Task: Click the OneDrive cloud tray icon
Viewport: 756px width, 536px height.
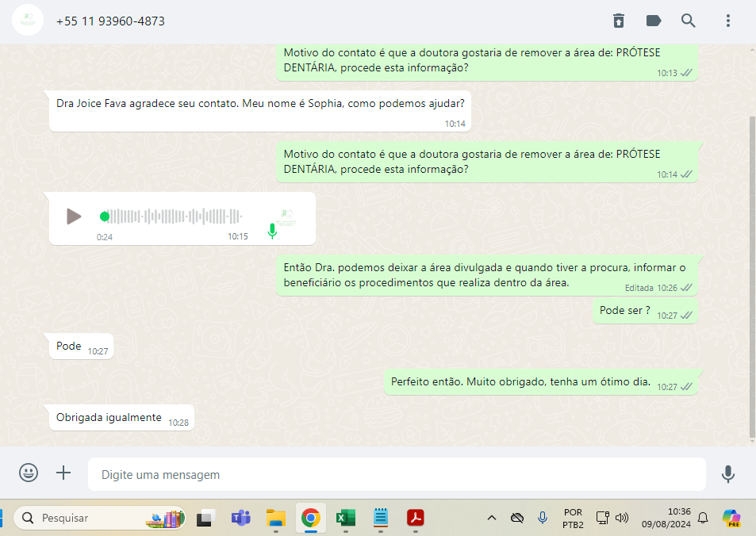Action: coord(517,519)
